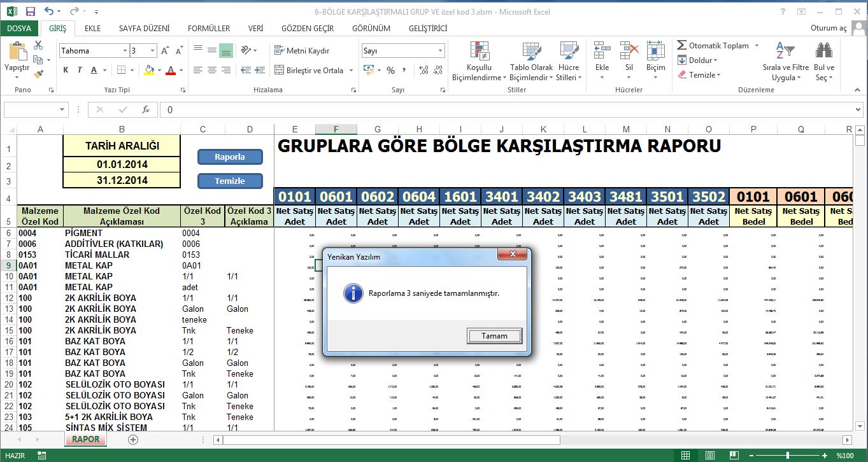The height and width of the screenshot is (462, 868).
Task: Click the zoom slider in status bar
Action: tap(788, 455)
